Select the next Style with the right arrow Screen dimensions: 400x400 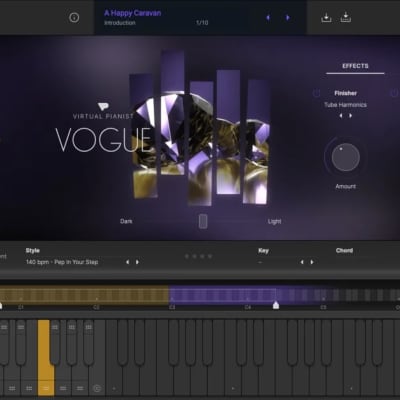pos(137,262)
